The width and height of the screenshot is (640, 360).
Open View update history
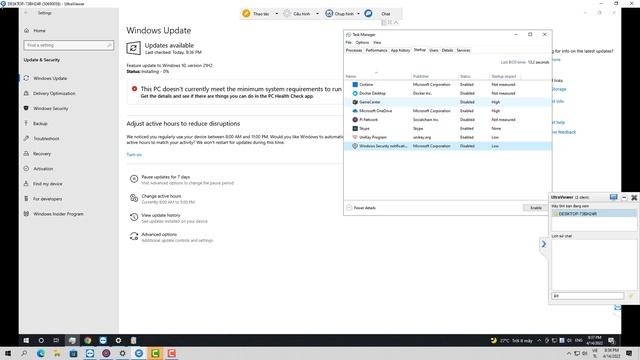(160, 215)
